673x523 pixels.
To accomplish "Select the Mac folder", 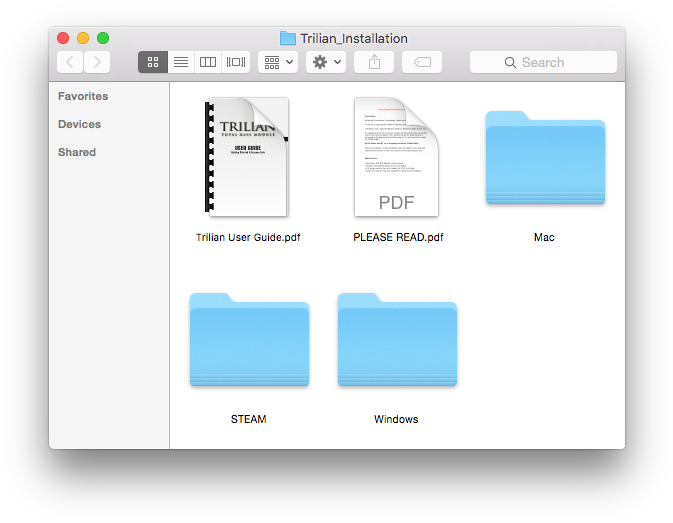I will click(x=545, y=157).
